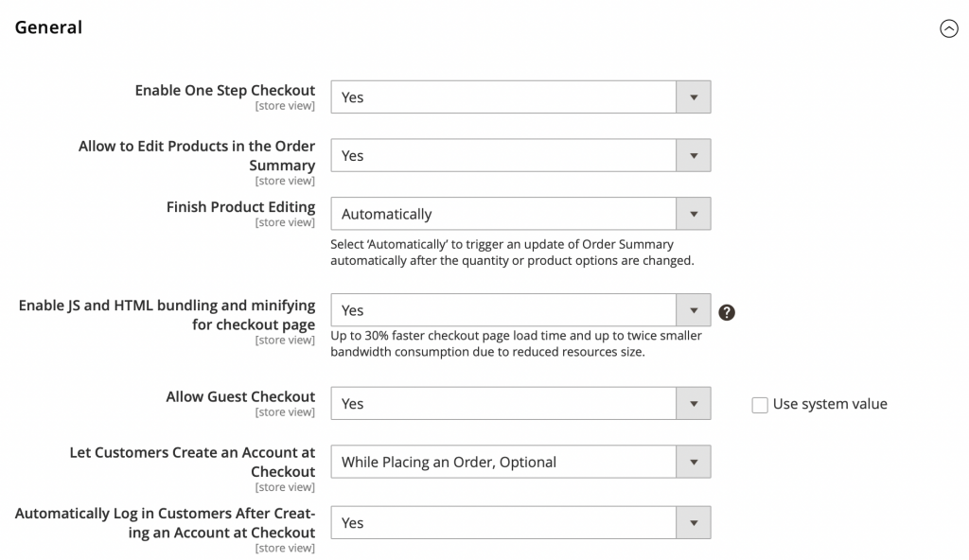Click the dropdown arrow on Allow to Edit Products
Viewport: 969px width, 560px height.
tap(694, 155)
